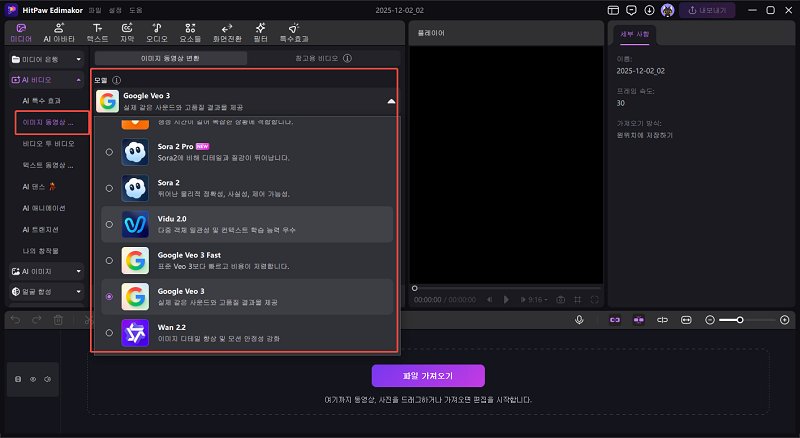Open the 설정 (Settings) menu

pos(115,10)
